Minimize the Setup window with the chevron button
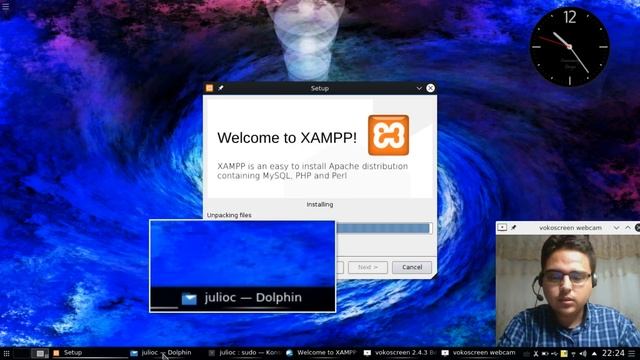The image size is (640, 360). [x=419, y=88]
